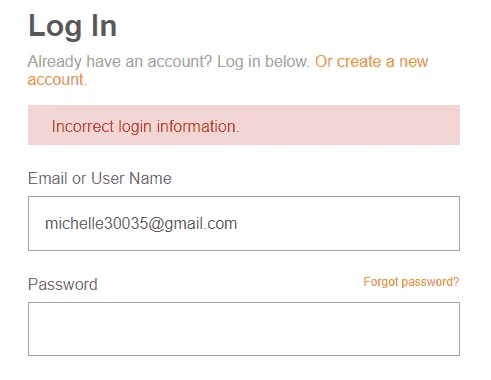Click blank area inside email input box

[347, 223]
